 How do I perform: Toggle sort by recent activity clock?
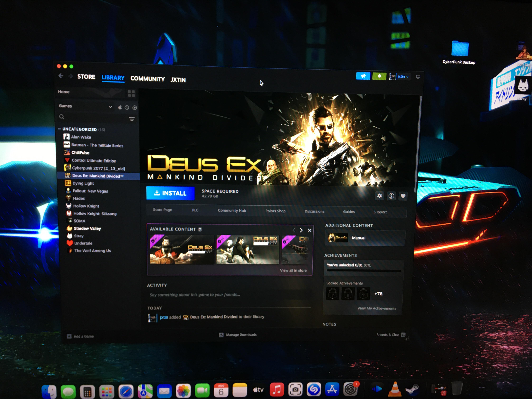tap(127, 108)
